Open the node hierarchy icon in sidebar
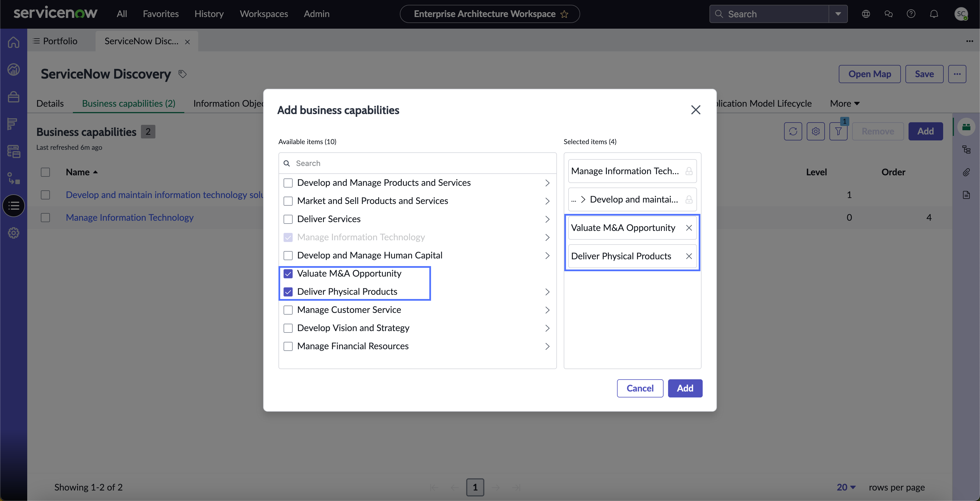 [x=14, y=178]
